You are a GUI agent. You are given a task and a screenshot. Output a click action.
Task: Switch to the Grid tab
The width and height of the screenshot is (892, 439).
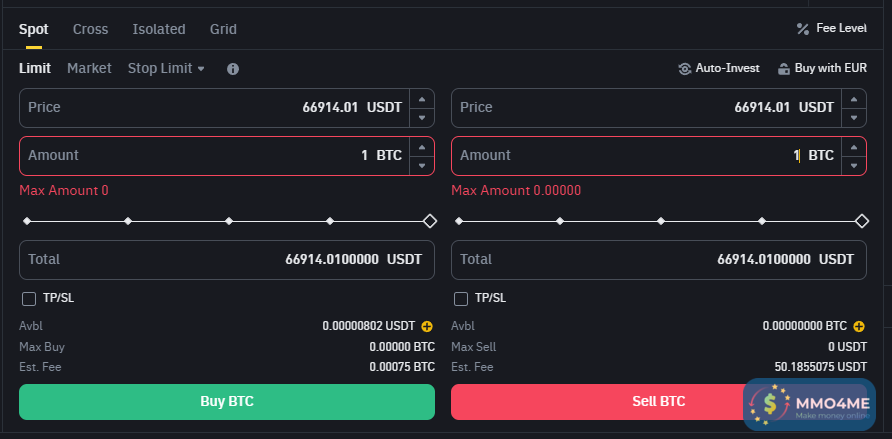click(x=223, y=29)
